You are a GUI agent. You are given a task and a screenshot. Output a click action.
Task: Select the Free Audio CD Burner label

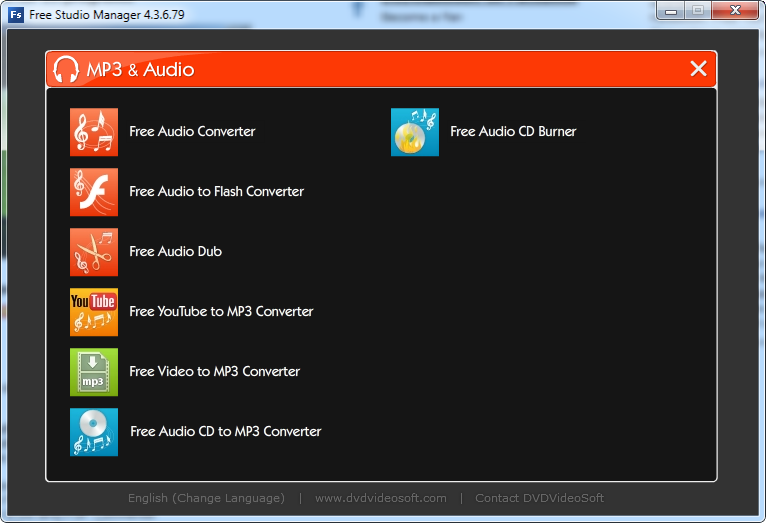[513, 131]
